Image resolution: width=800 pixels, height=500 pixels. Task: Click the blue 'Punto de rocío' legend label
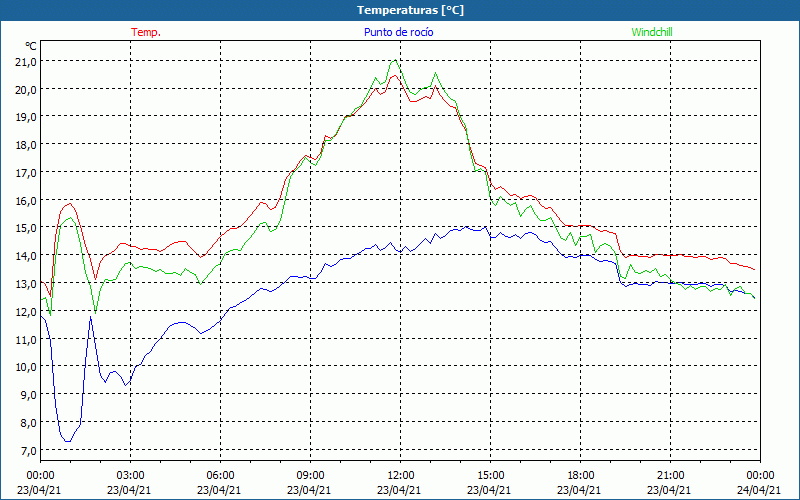click(398, 32)
